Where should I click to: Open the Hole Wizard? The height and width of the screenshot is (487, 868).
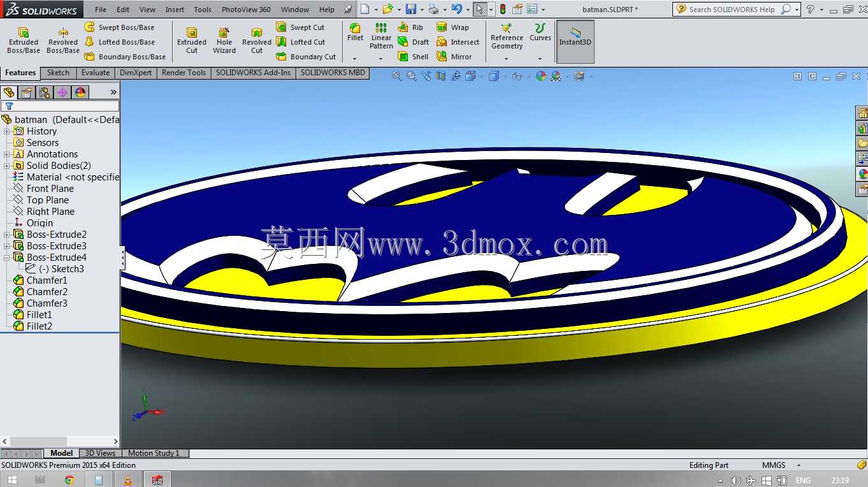coord(224,40)
